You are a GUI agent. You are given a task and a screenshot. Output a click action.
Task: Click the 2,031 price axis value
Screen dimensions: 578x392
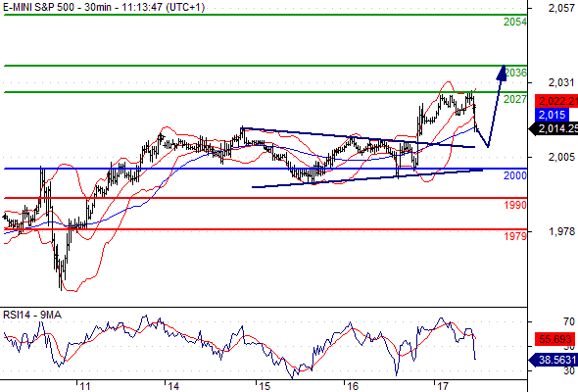pos(561,82)
